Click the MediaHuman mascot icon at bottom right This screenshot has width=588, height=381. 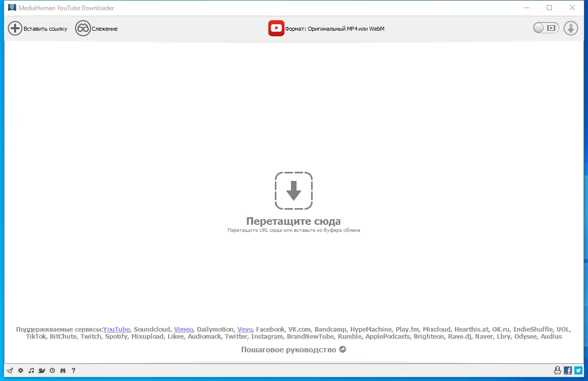(x=557, y=370)
